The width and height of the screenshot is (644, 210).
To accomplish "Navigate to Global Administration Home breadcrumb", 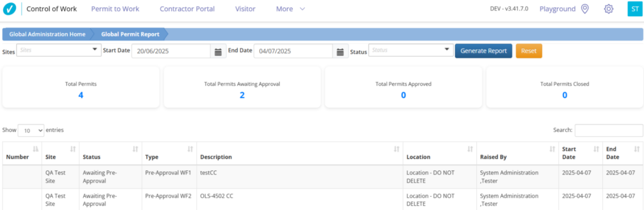I will point(47,35).
